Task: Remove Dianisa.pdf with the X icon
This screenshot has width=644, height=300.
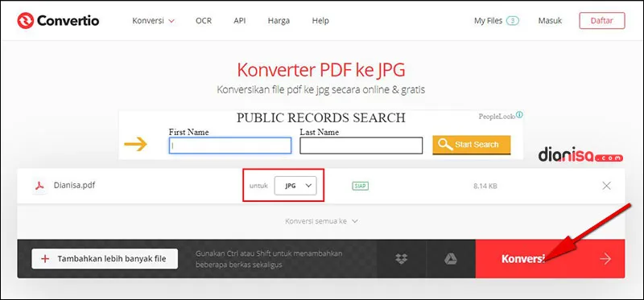Action: point(606,186)
